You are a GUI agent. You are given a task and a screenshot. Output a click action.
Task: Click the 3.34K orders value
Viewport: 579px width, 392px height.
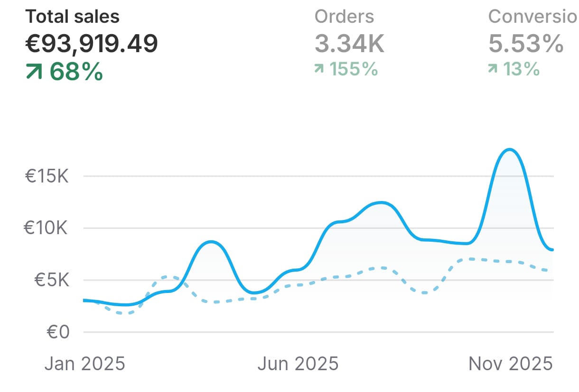(349, 44)
